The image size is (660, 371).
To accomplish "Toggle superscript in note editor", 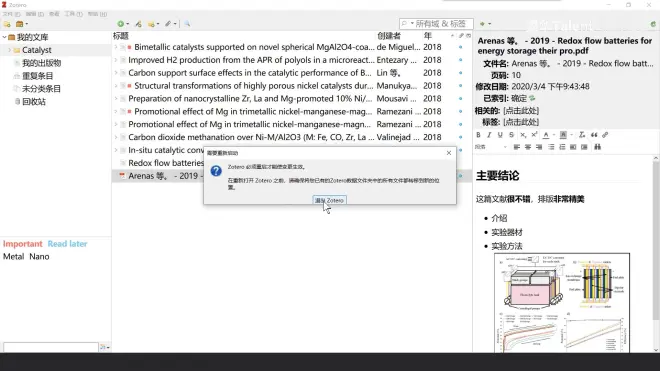I will [534, 135].
